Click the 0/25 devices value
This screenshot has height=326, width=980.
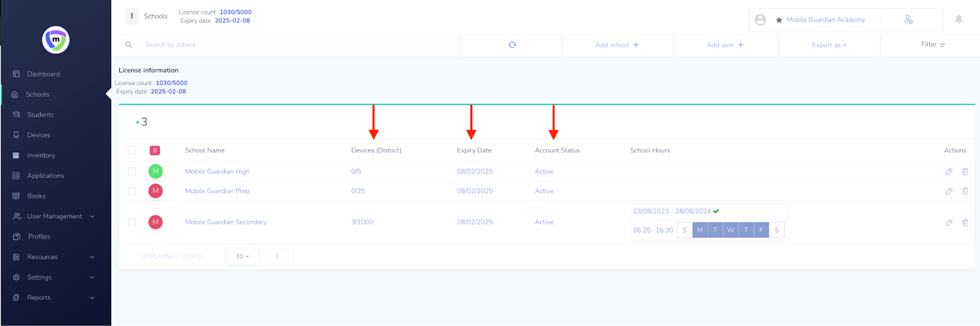[358, 191]
